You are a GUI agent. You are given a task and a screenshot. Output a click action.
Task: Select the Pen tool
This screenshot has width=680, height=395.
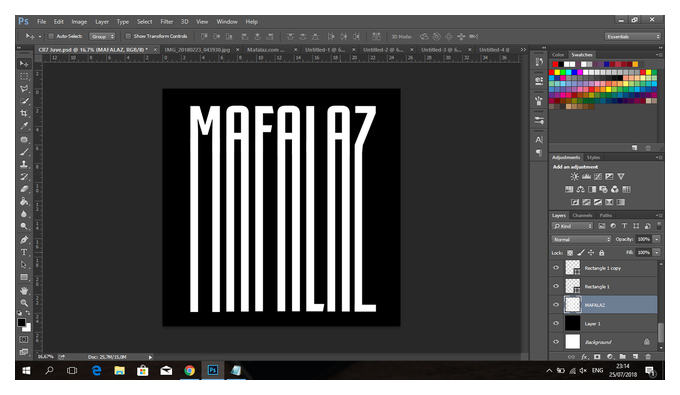coord(24,240)
